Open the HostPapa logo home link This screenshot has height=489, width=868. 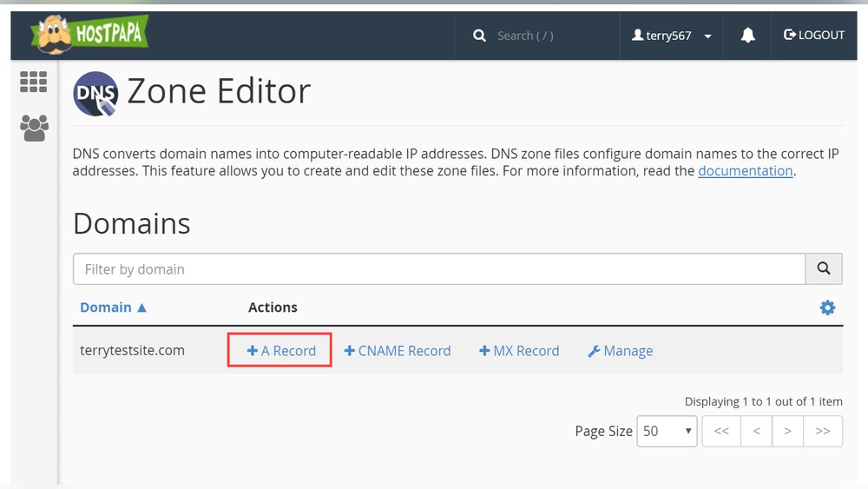[x=89, y=35]
